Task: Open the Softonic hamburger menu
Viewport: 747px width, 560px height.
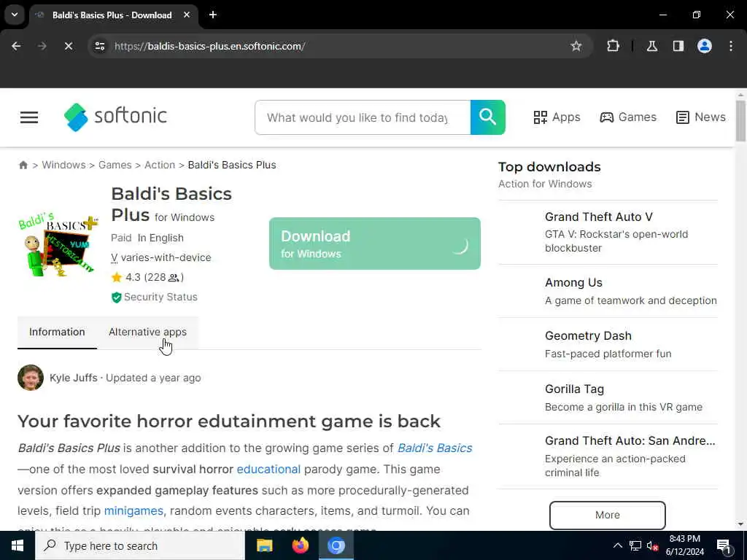Action: (x=29, y=117)
